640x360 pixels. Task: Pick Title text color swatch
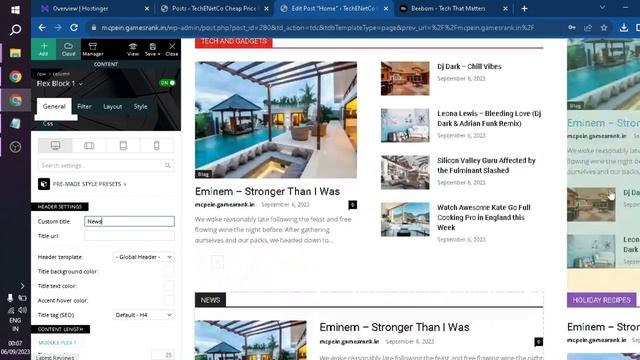(169, 286)
